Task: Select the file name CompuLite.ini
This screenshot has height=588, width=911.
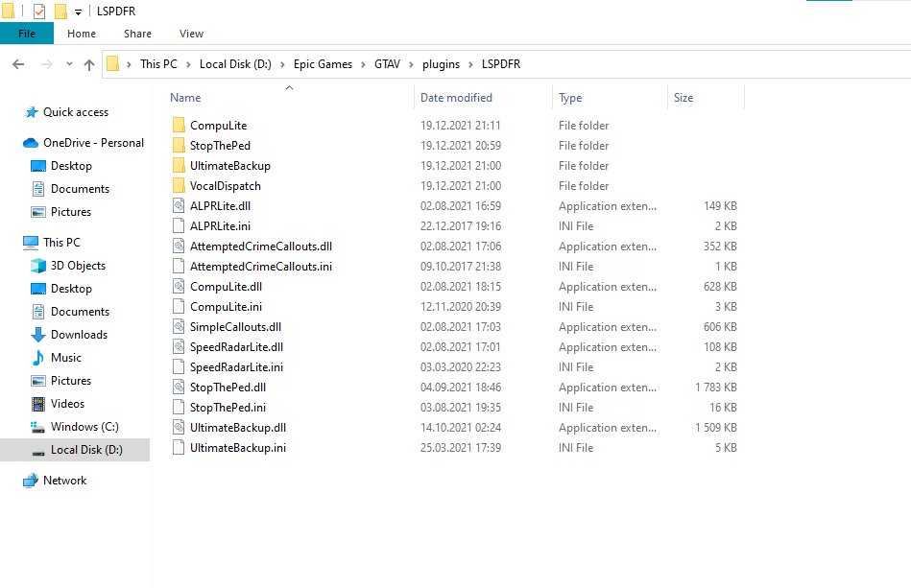Action: tap(226, 307)
